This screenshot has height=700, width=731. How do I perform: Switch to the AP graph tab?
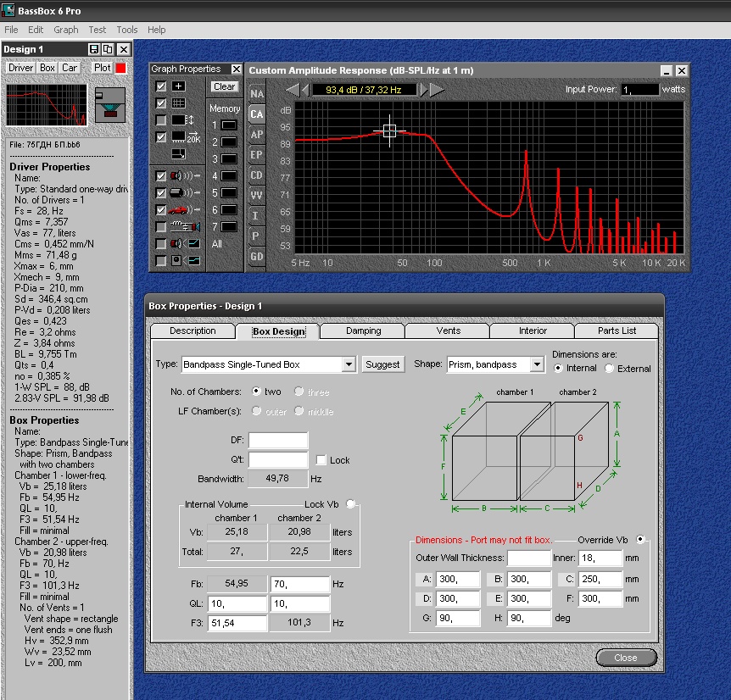tap(256, 135)
